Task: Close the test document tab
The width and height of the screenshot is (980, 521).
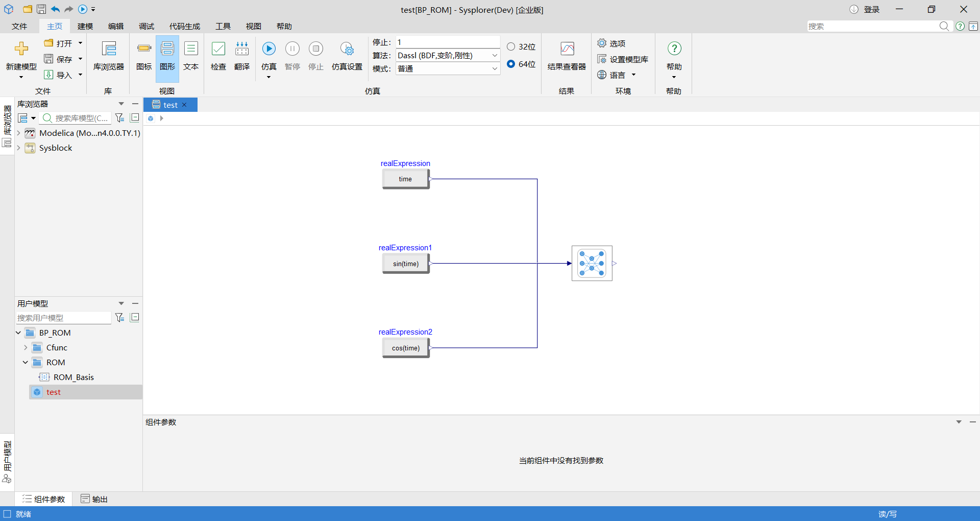Action: point(184,105)
